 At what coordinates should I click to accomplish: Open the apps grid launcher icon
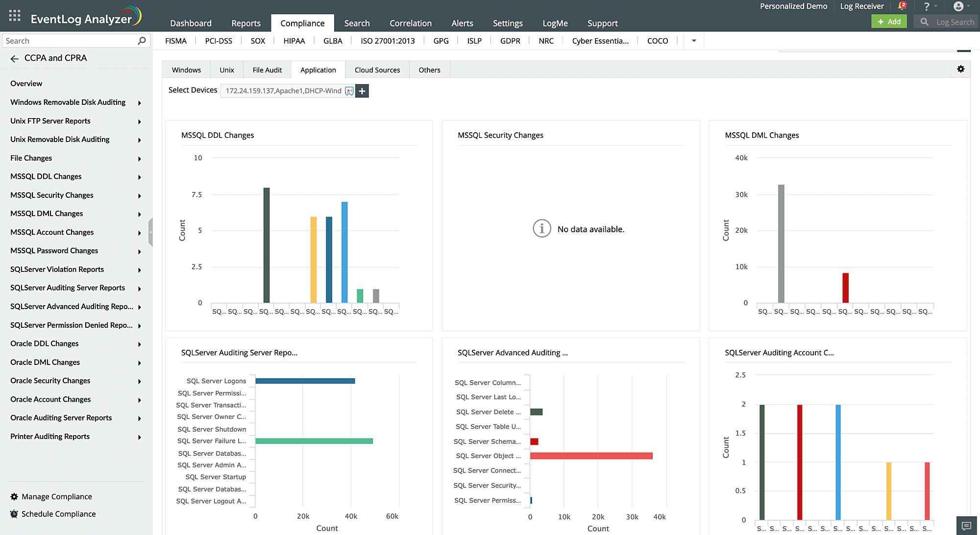click(x=15, y=16)
